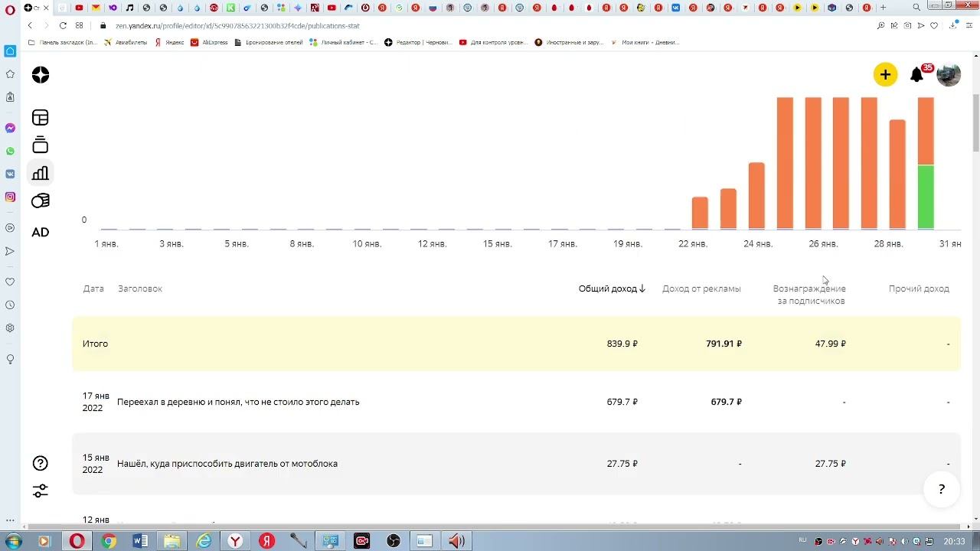Viewport: 980px width, 551px height.
Task: Open the monetization coins icon
Action: [41, 201]
